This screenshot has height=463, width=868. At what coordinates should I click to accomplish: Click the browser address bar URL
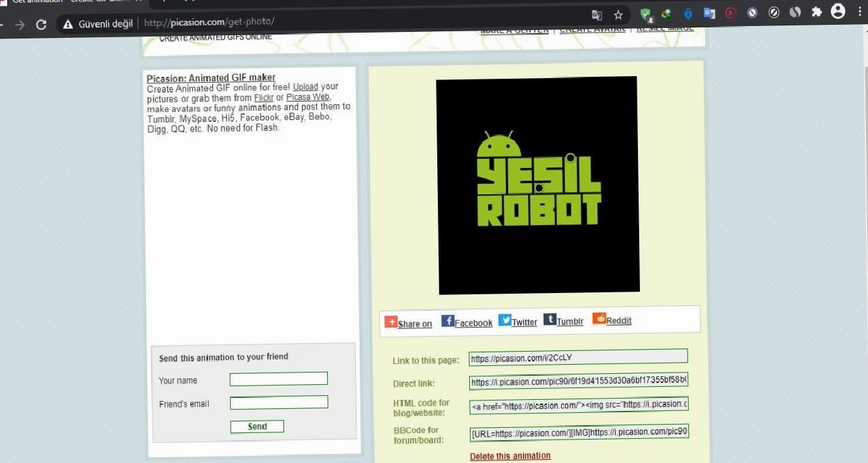pyautogui.click(x=209, y=22)
